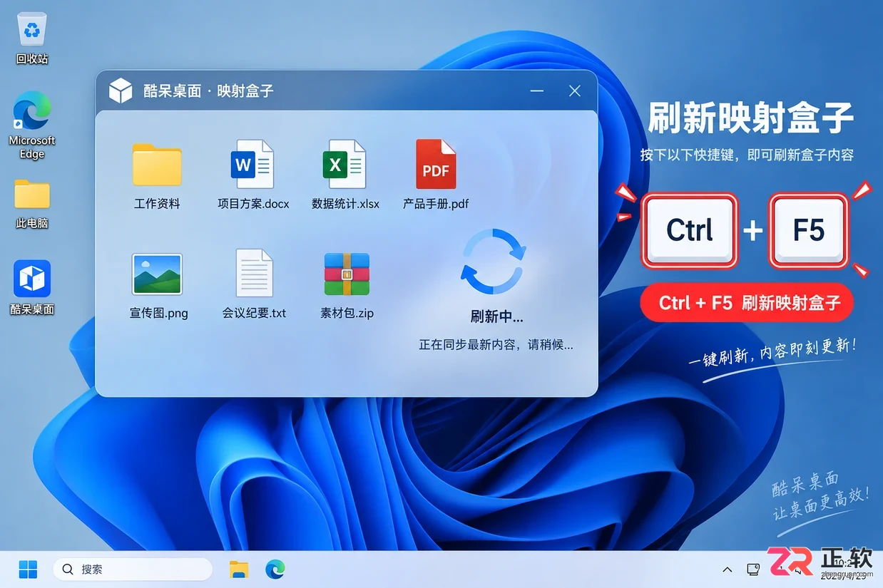
Task: Launch Edge from the taskbar
Action: tap(275, 569)
